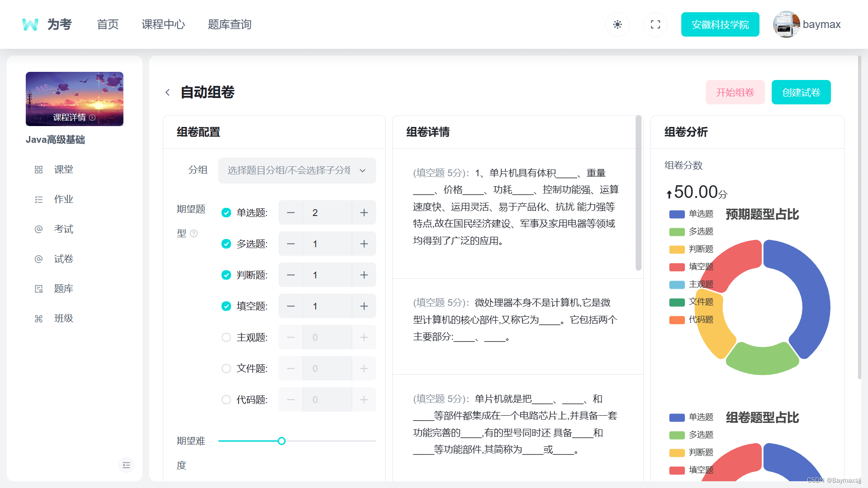Adjust the 期望难度 difficulty slider
Screen dimensions: 868x488
tap(281, 441)
